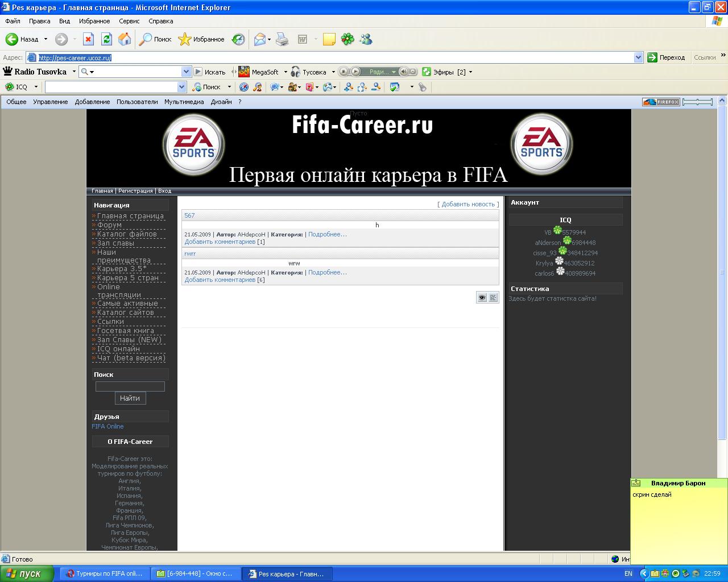Switch to list view icon below news
This screenshot has height=582, width=728.
pos(493,297)
